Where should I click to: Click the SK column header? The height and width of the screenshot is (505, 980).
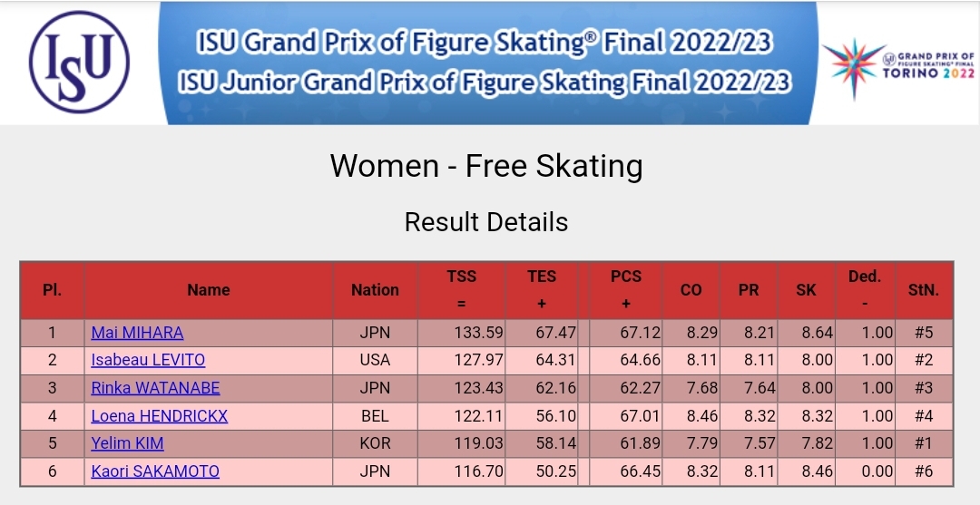click(x=806, y=290)
